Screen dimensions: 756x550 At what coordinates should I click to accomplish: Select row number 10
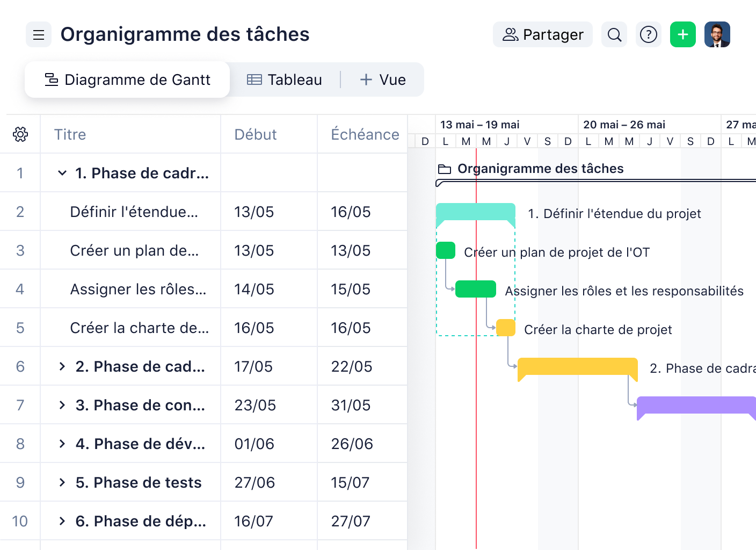pos(20,522)
